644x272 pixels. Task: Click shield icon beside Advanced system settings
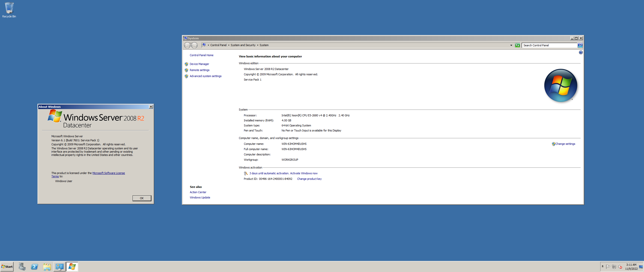(186, 76)
